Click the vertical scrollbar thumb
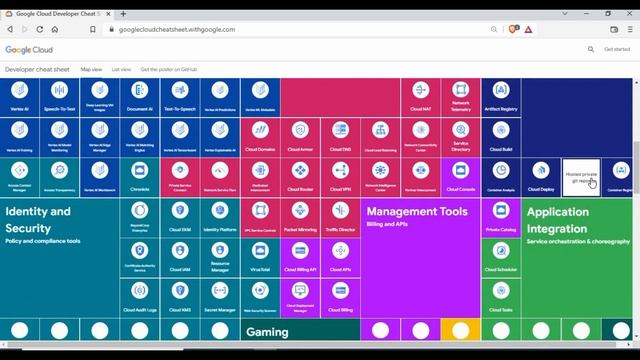Screen dimensions: 640x360 pyautogui.click(x=636, y=167)
